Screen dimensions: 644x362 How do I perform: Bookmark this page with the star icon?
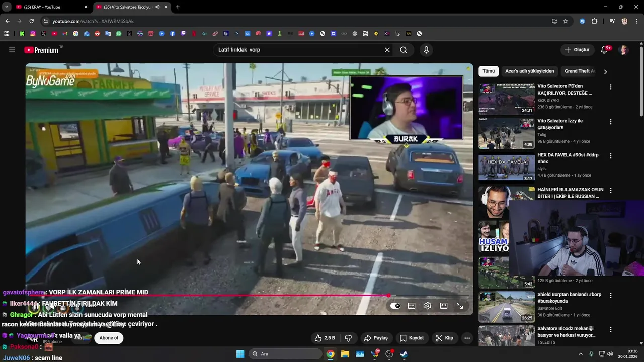click(x=566, y=21)
